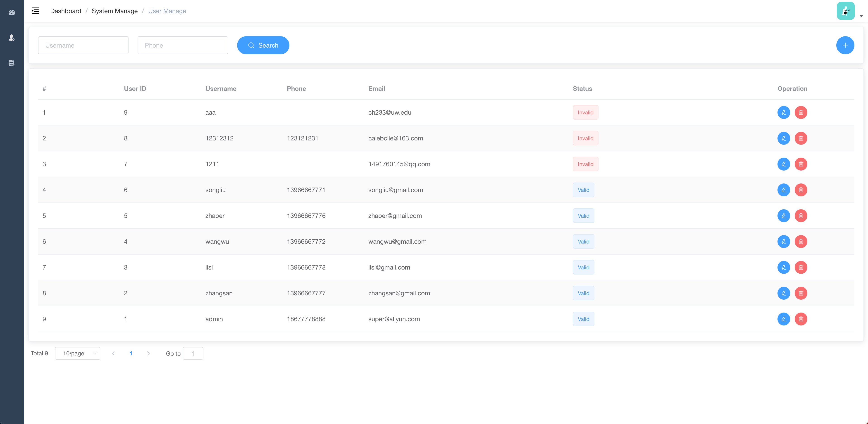Screen dimensions: 868x424
Task: Navigate to Dashboard breadcrumb
Action: click(66, 11)
